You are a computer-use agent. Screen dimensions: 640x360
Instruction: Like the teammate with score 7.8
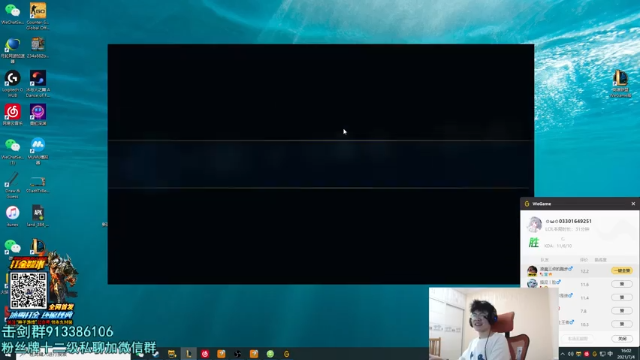tap(622, 311)
